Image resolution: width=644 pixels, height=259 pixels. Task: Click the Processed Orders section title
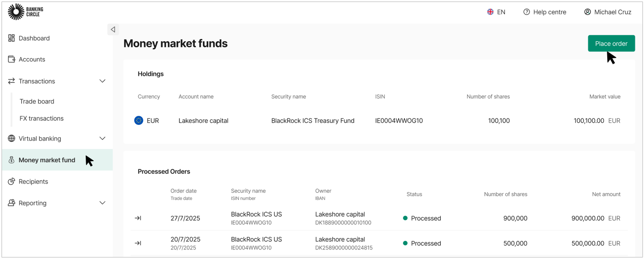pyautogui.click(x=164, y=171)
